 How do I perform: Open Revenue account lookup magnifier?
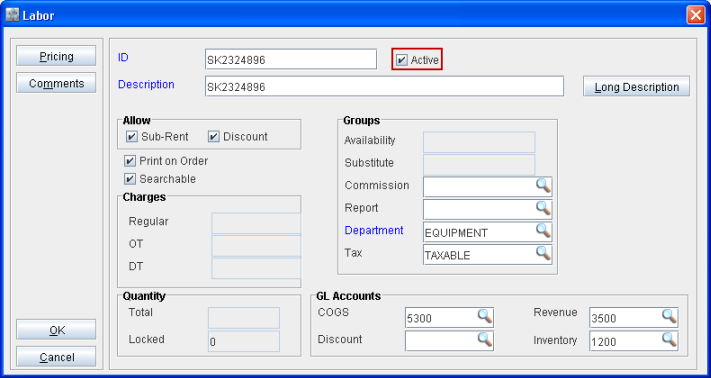pos(669,316)
